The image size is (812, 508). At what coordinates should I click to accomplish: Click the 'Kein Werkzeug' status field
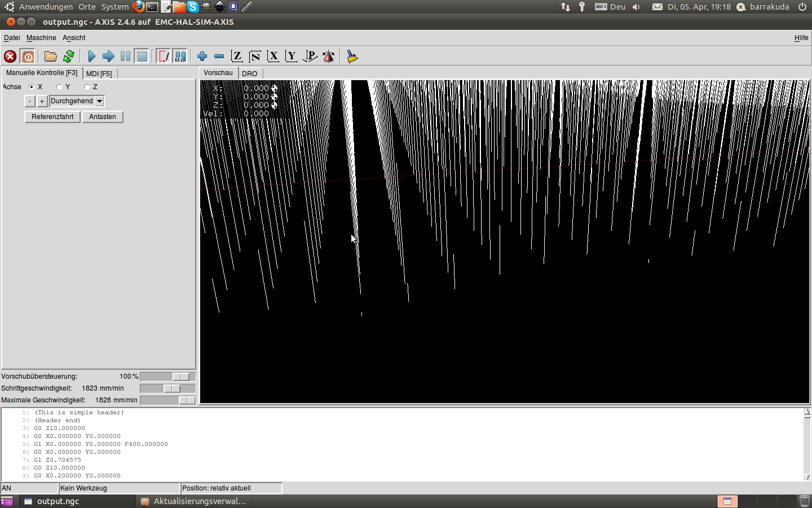point(120,488)
